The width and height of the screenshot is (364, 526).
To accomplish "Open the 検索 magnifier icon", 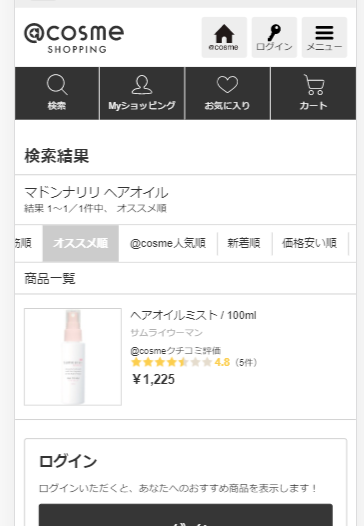I will tap(57, 93).
